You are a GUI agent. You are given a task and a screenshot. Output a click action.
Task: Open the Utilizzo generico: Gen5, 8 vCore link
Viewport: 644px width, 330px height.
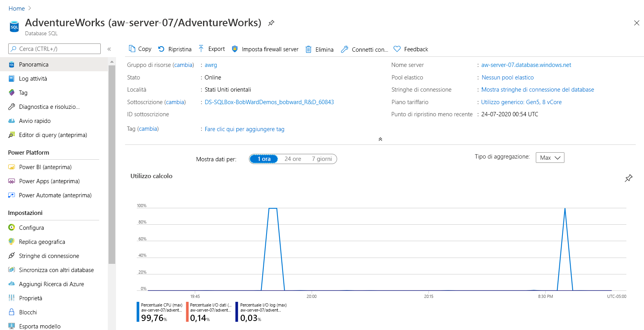[x=521, y=102]
